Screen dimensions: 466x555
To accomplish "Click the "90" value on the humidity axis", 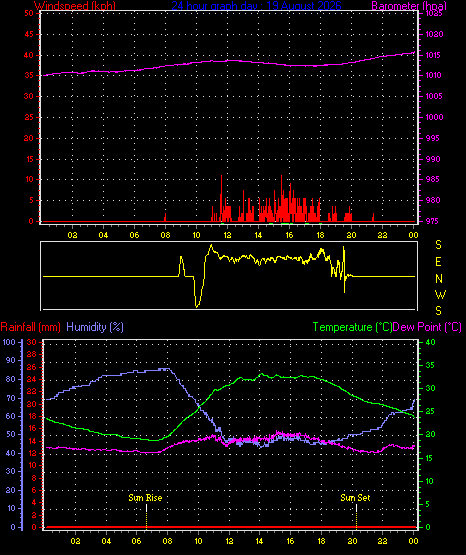I will [x=11, y=360].
